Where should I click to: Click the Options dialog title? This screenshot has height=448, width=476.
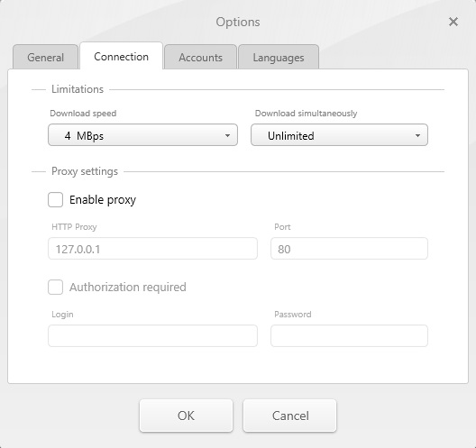pos(238,23)
